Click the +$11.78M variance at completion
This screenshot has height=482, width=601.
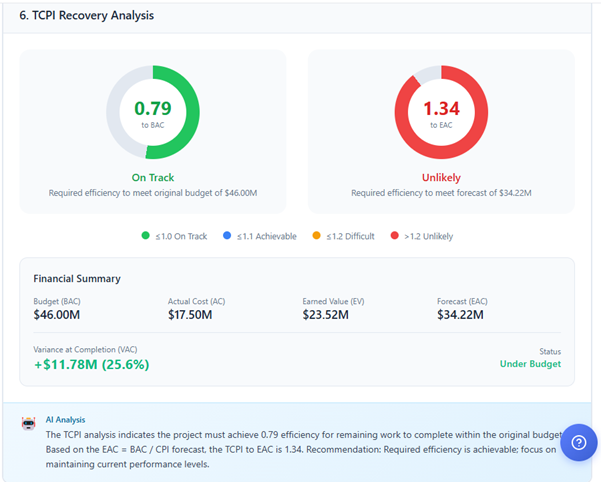point(91,364)
